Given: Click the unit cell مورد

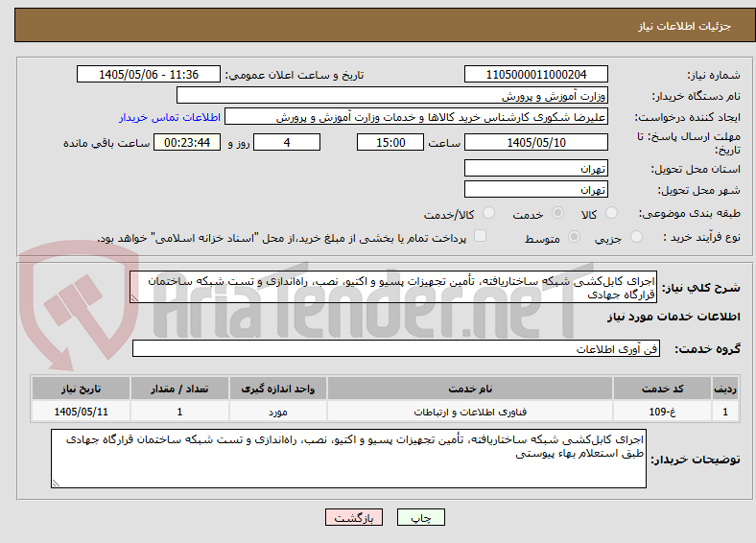Looking at the screenshot, I should tap(277, 412).
